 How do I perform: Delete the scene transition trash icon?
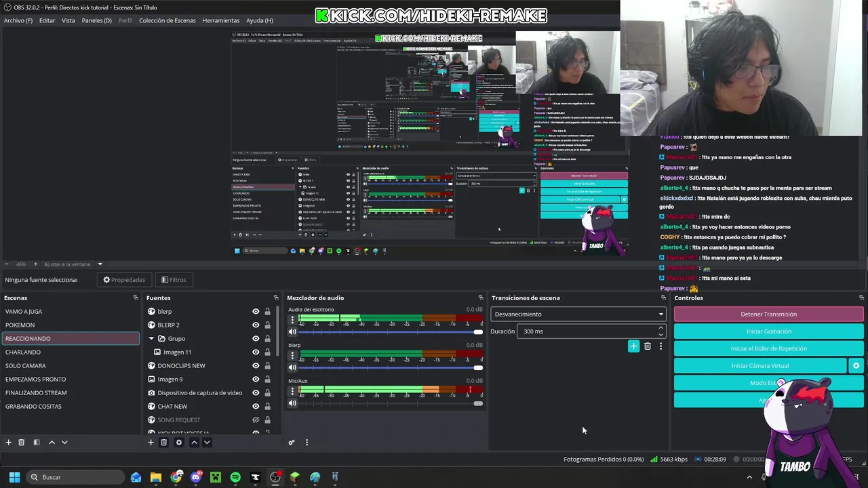coord(648,346)
